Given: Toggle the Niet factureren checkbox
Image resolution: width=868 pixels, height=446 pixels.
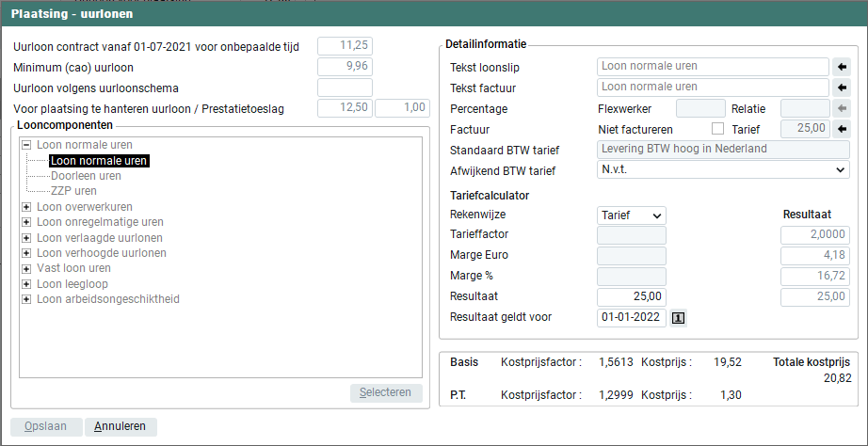Looking at the screenshot, I should [x=717, y=129].
